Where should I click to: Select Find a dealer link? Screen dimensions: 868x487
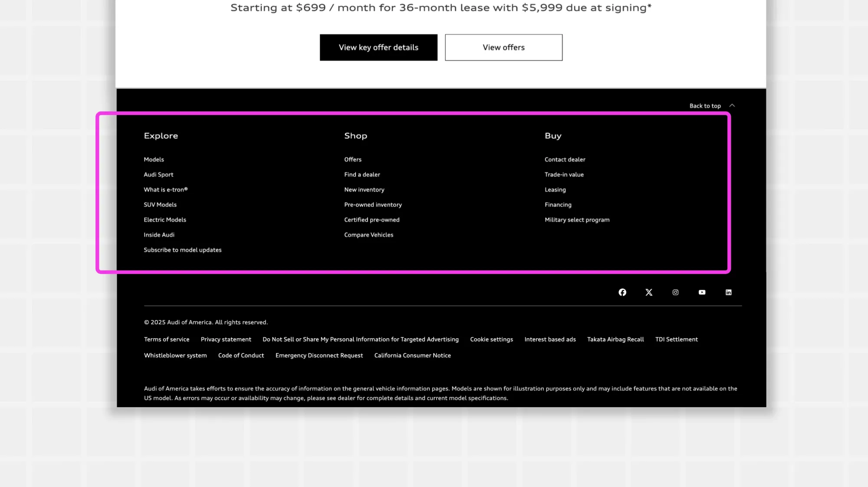362,175
